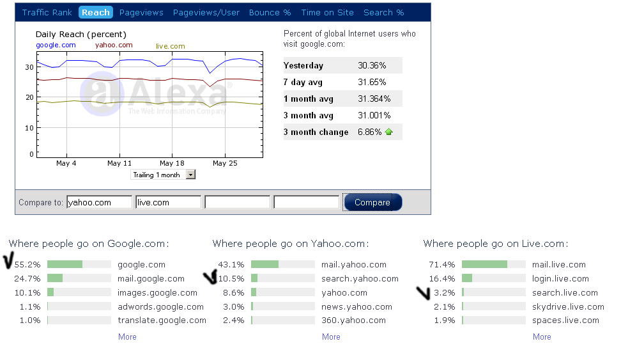Click the 71.4% mail.live.com bar
The width and height of the screenshot is (644, 348).
click(x=494, y=264)
